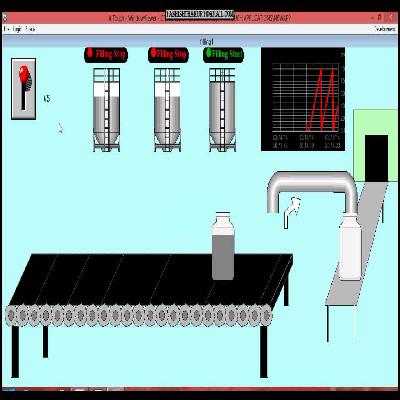Click the second Filling Stop indicator
Viewport: 400px width, 400px height.
coord(168,54)
